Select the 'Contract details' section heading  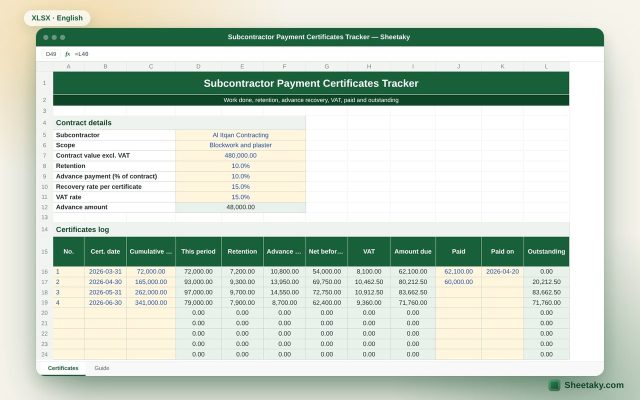pos(179,123)
